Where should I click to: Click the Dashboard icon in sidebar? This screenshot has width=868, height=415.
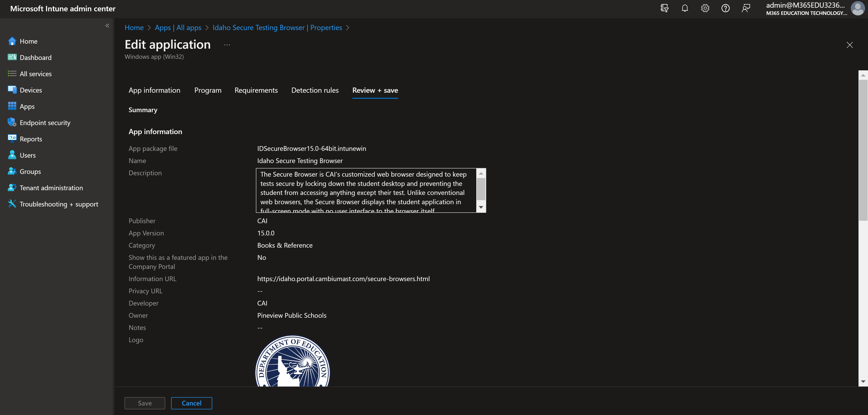click(x=12, y=57)
